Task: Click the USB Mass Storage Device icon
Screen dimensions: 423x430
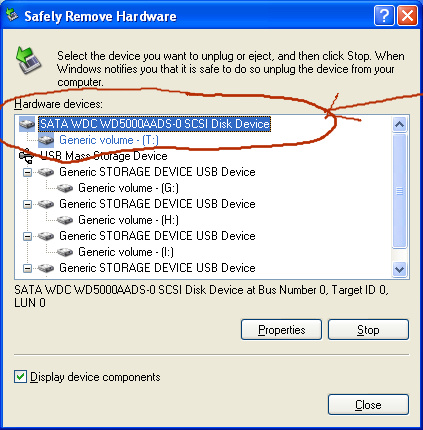Action: 27,156
